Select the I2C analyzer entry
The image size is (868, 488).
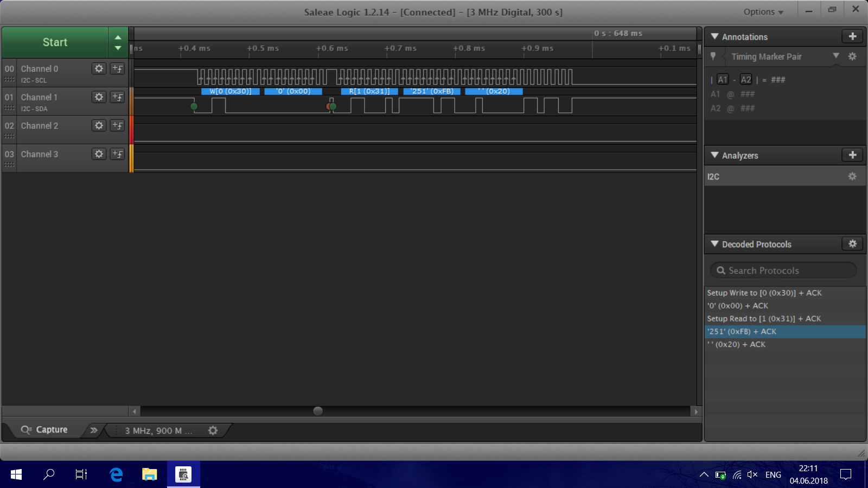coord(784,176)
